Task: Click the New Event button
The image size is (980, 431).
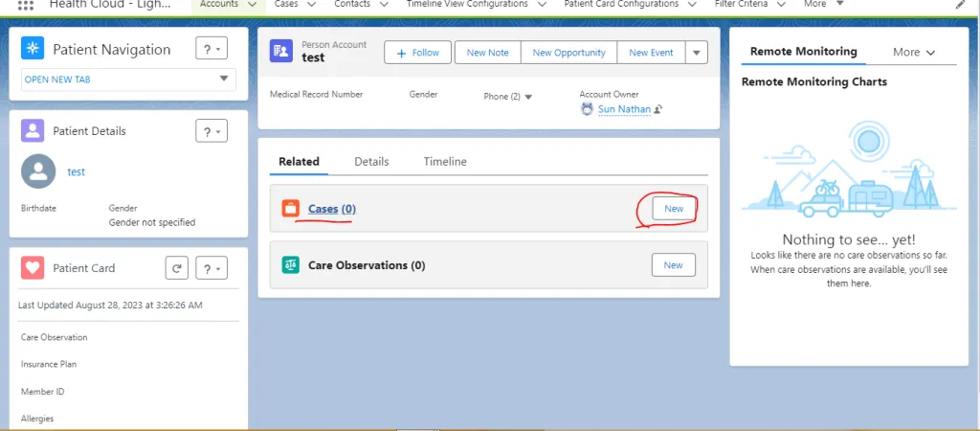Action: 651,53
